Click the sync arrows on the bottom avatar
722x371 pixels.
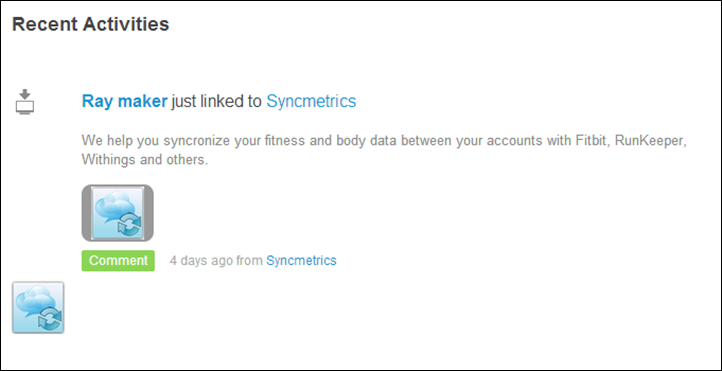point(50,319)
